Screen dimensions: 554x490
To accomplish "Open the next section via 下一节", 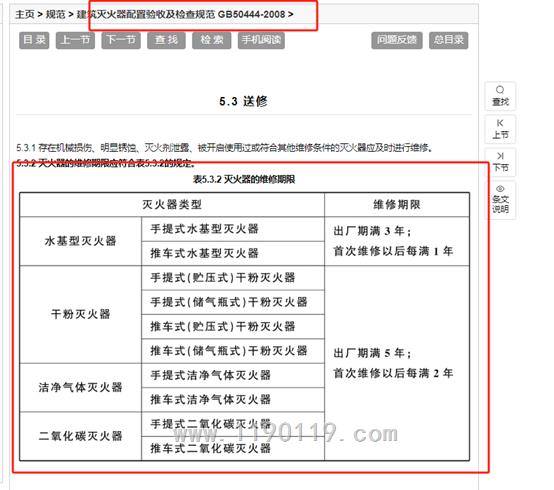I will tap(121, 40).
